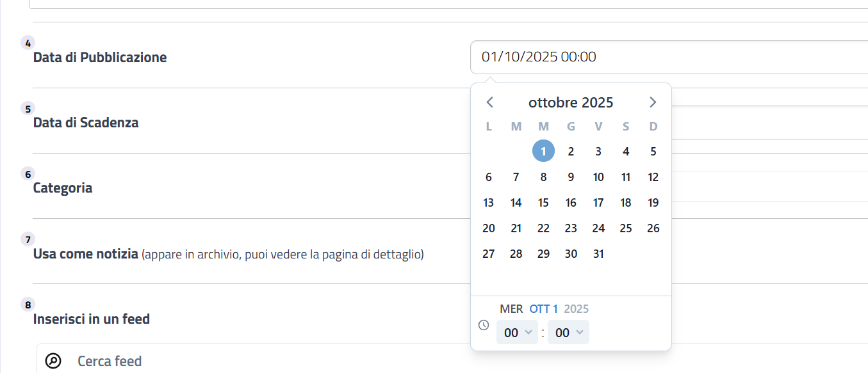Open the minutes dropdown in time picker

pyautogui.click(x=569, y=333)
